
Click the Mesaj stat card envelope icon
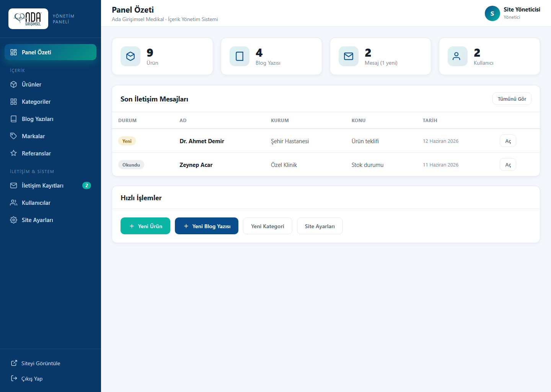[x=349, y=56]
